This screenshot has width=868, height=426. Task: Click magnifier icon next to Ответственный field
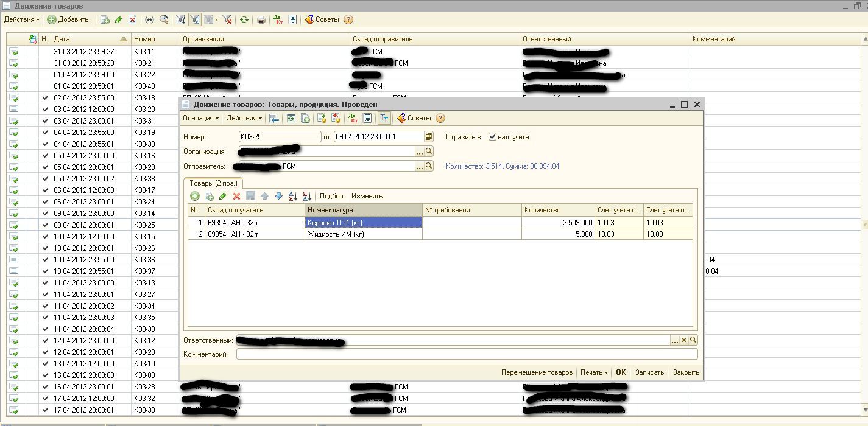(693, 340)
